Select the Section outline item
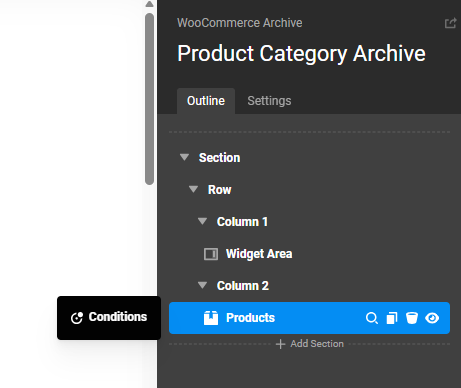The height and width of the screenshot is (388, 461). pos(219,158)
